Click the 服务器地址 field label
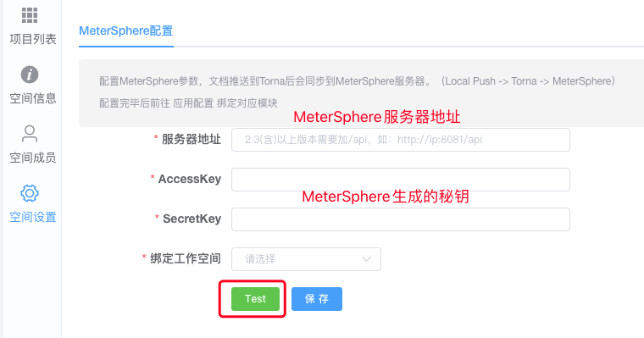644x338 pixels. (x=192, y=139)
